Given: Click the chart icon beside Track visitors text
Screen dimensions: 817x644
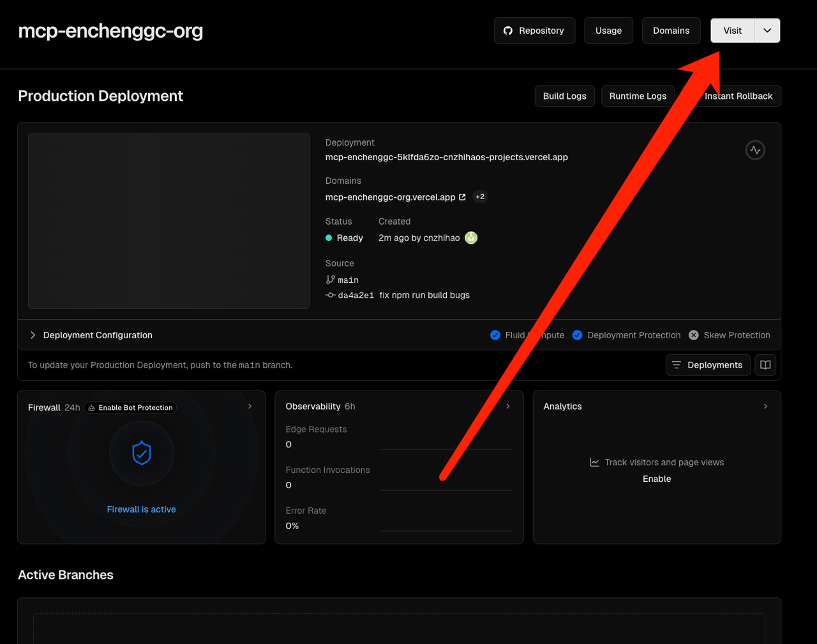Looking at the screenshot, I should coord(594,462).
